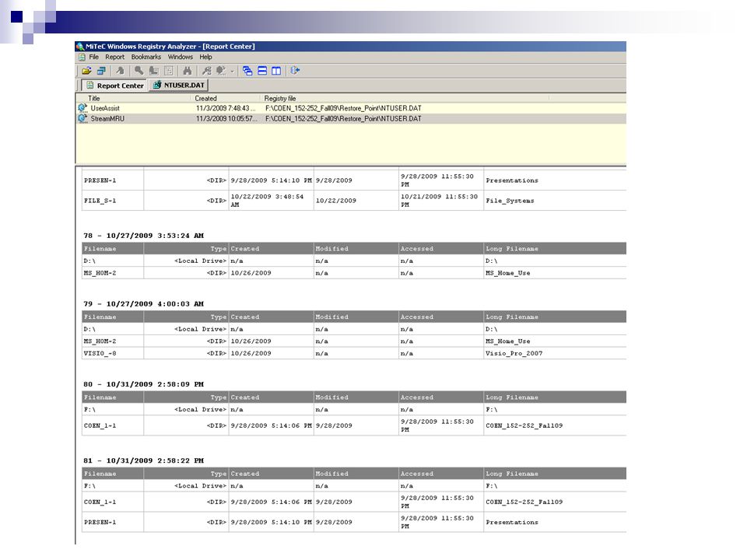Viewport: 747px width, 560px height.
Task: Select the StreamMRU report title
Action: click(107, 118)
